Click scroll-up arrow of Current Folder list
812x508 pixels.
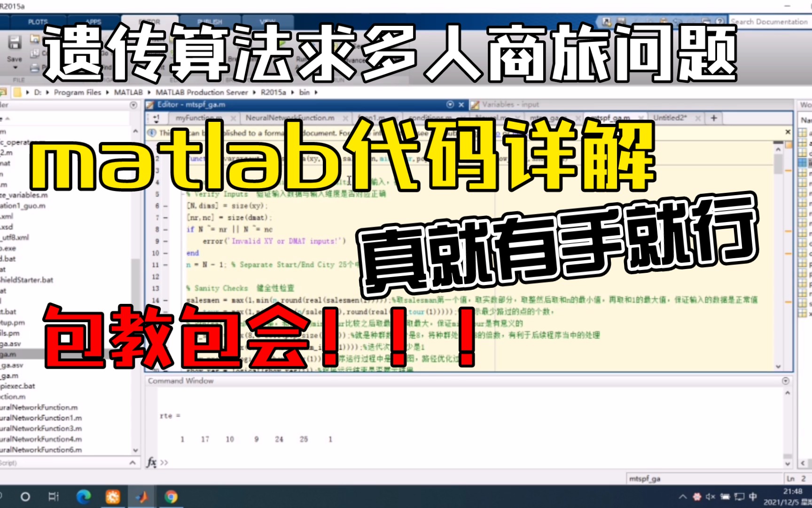(135, 131)
